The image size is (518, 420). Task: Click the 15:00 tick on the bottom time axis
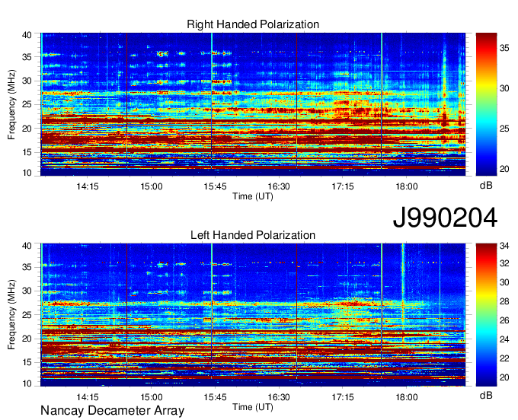tap(152, 396)
